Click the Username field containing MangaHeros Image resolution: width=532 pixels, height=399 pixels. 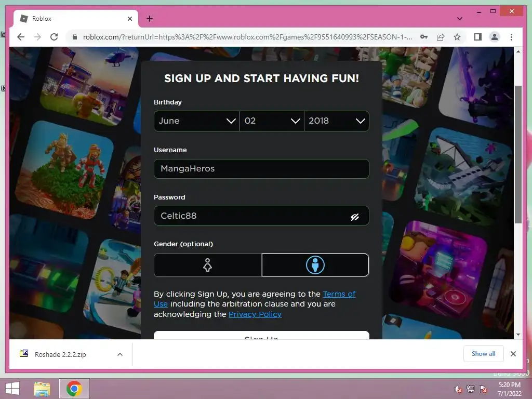261,169
